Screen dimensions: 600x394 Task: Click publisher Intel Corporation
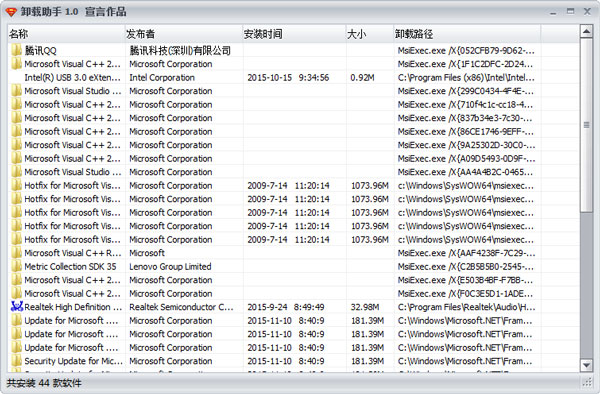click(x=162, y=78)
